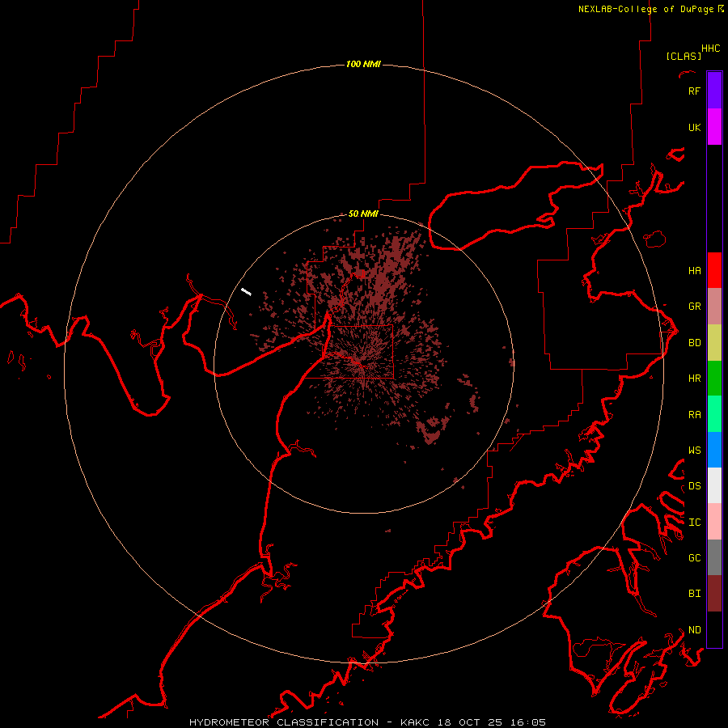Pick the RA light green legend swatch
Viewport: 728px width, 728px height.
(714, 414)
